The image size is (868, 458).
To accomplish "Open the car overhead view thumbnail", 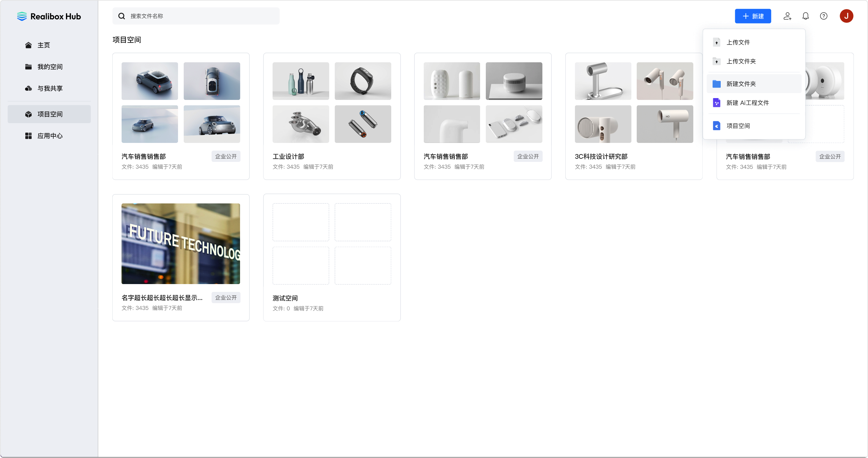I will tap(212, 81).
